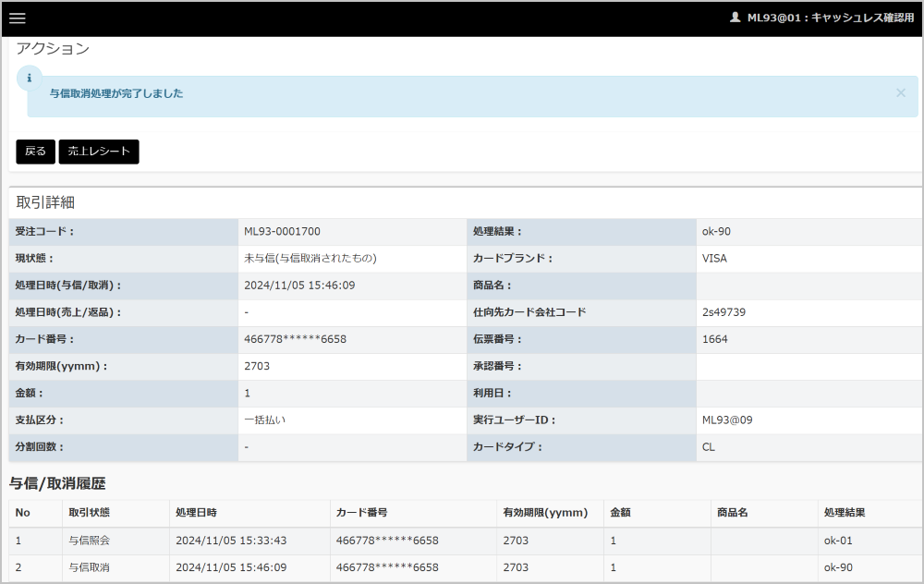The height and width of the screenshot is (584, 924).
Task: Click the 与信取消処理が完了しました message text
Action: [116, 93]
